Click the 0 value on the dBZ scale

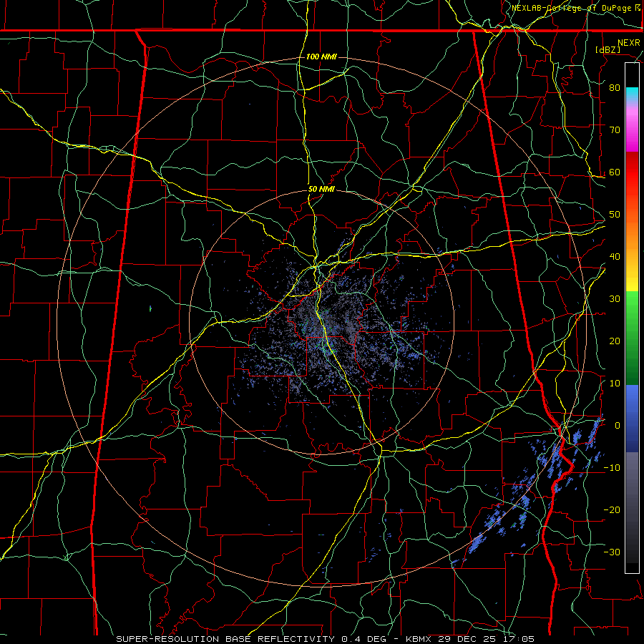click(617, 426)
